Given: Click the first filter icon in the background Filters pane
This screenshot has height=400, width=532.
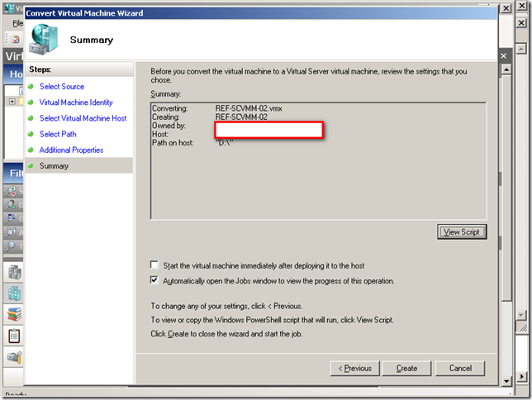Looking at the screenshot, I should point(11,191).
